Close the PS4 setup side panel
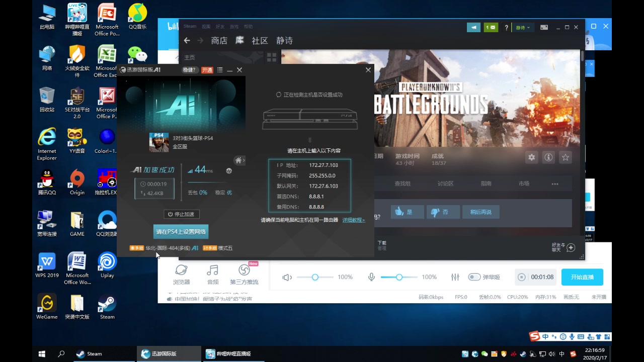This screenshot has width=644, height=362. [x=368, y=70]
